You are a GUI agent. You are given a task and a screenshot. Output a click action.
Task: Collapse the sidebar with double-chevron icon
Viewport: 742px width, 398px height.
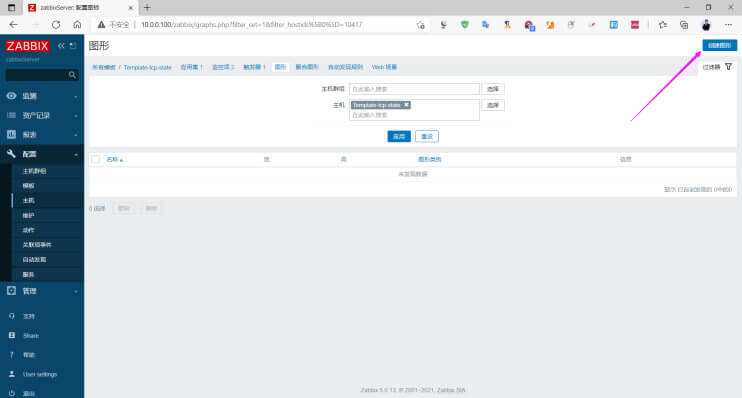61,46
